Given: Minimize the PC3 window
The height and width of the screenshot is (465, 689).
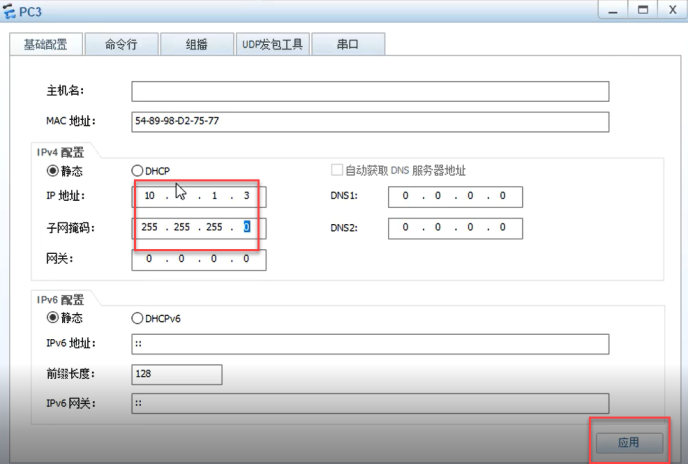Looking at the screenshot, I should (615, 9).
